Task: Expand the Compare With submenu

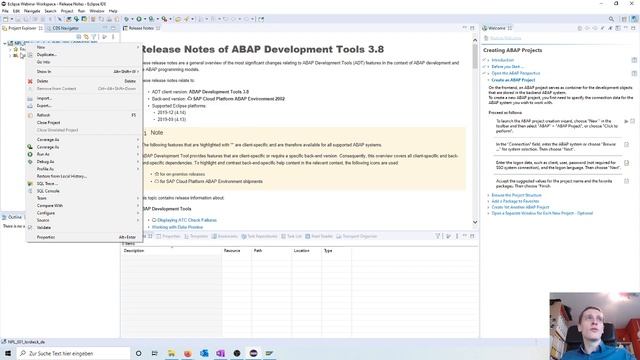Action: pos(84,206)
